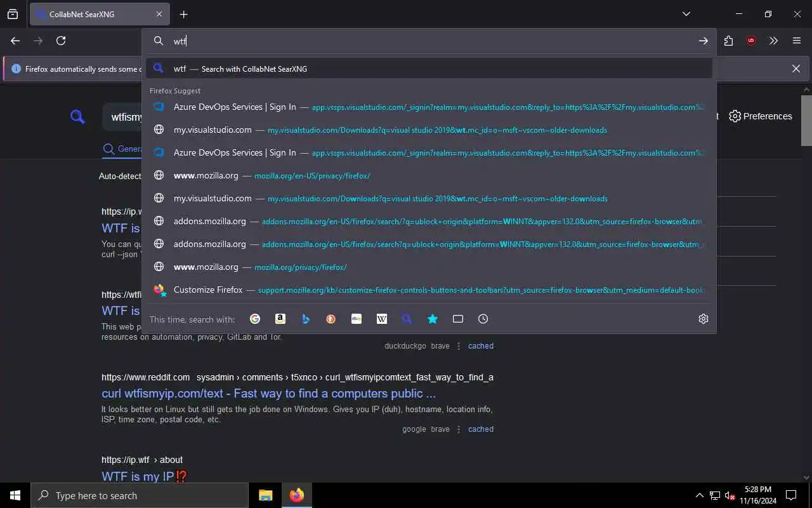Open curl wtfismyip.com/text Reddit result
The image size is (812, 508).
(268, 393)
